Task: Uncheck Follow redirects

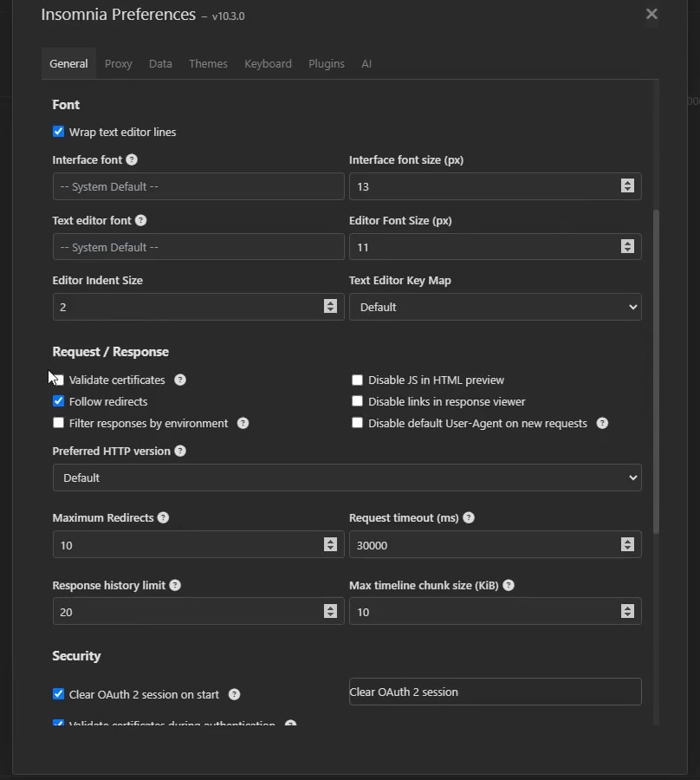Action: [59, 401]
